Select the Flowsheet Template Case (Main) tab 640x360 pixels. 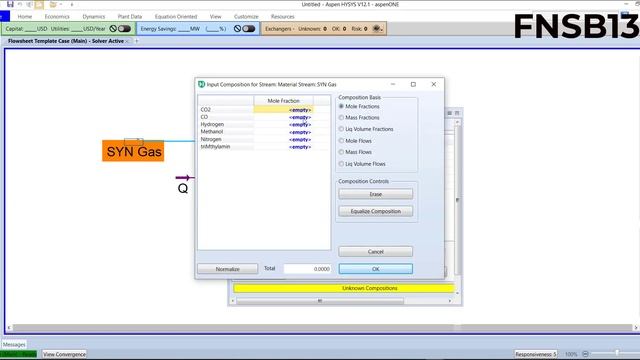65,41
